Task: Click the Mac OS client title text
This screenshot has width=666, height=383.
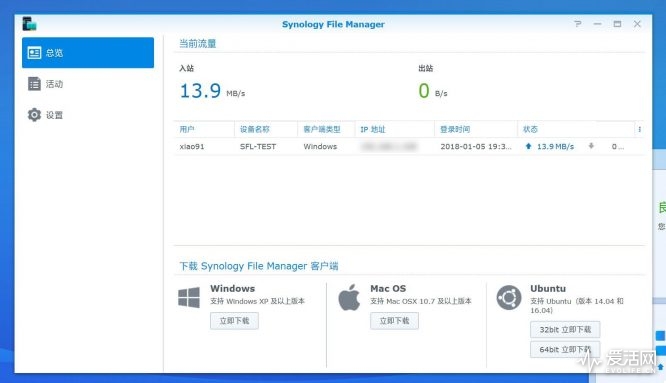Action: 388,288
